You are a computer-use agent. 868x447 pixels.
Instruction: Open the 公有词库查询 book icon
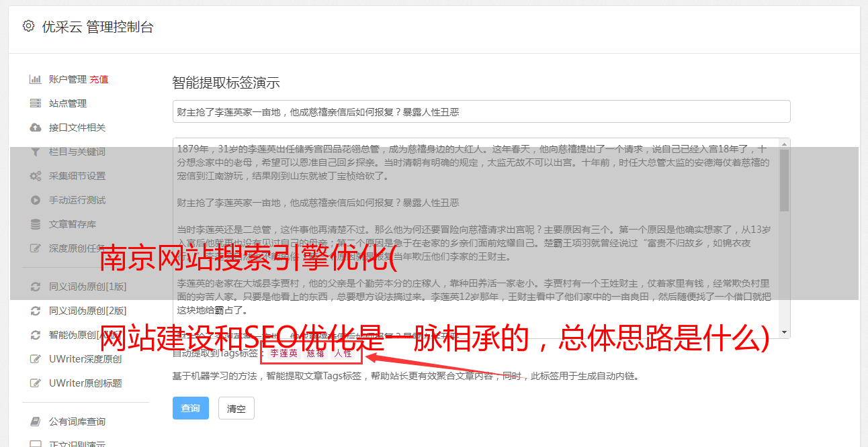coord(36,421)
